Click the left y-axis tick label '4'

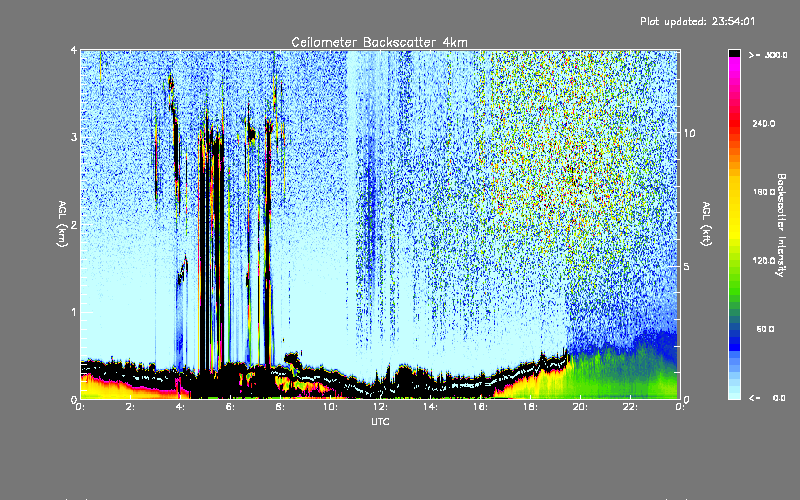point(74,51)
